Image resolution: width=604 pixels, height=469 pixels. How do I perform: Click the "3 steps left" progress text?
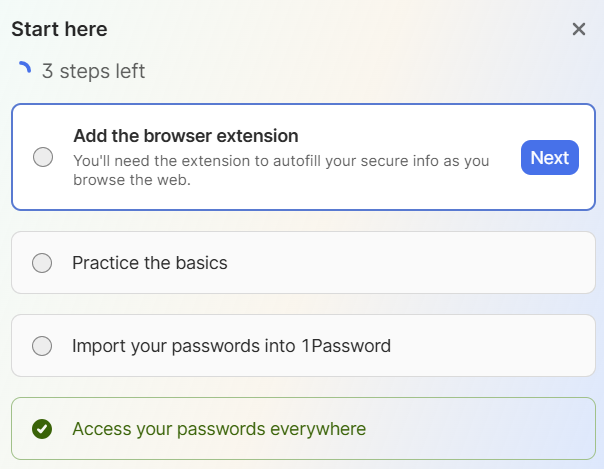94,71
